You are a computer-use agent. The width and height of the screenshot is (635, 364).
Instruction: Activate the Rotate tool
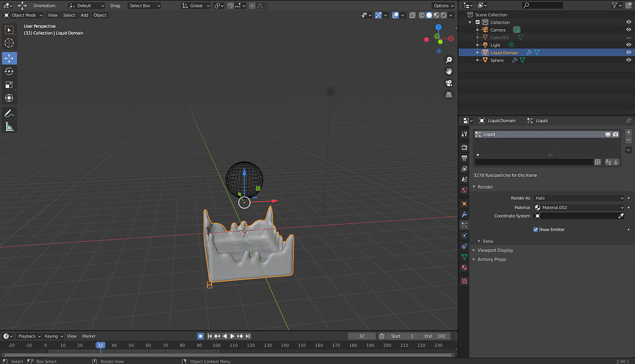point(9,72)
